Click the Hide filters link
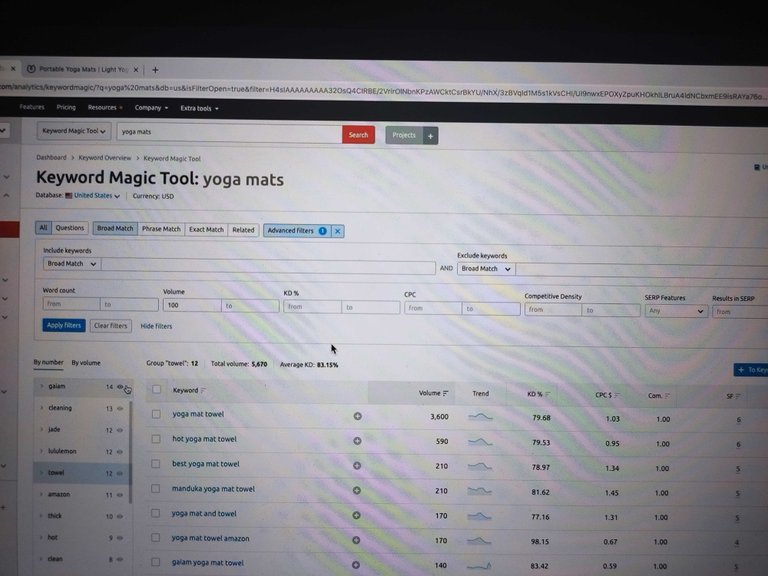Viewport: 768px width, 576px height. pos(156,326)
